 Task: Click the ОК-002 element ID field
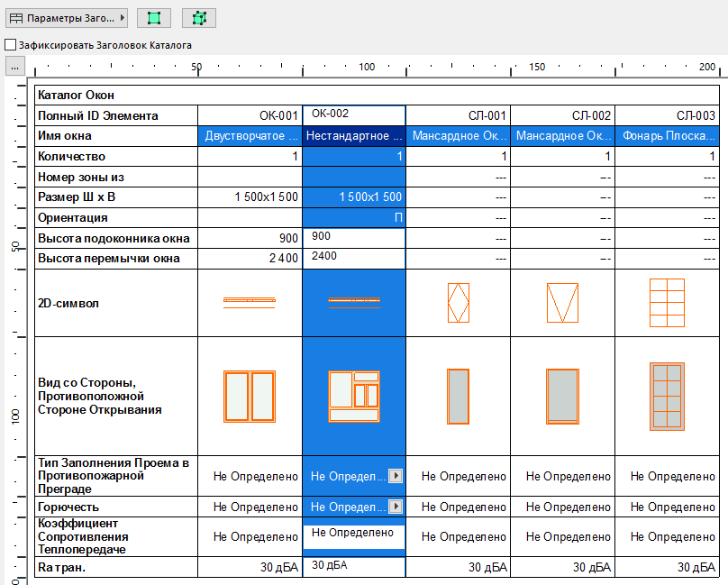click(353, 114)
